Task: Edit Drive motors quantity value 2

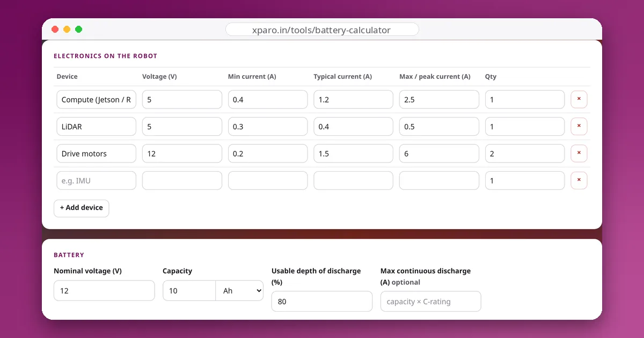Action: pos(525,153)
